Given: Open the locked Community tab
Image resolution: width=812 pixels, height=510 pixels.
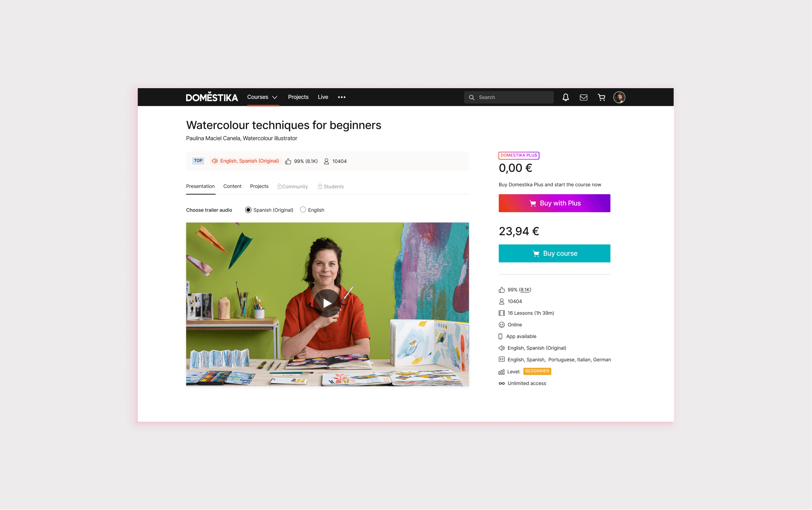Looking at the screenshot, I should (292, 186).
